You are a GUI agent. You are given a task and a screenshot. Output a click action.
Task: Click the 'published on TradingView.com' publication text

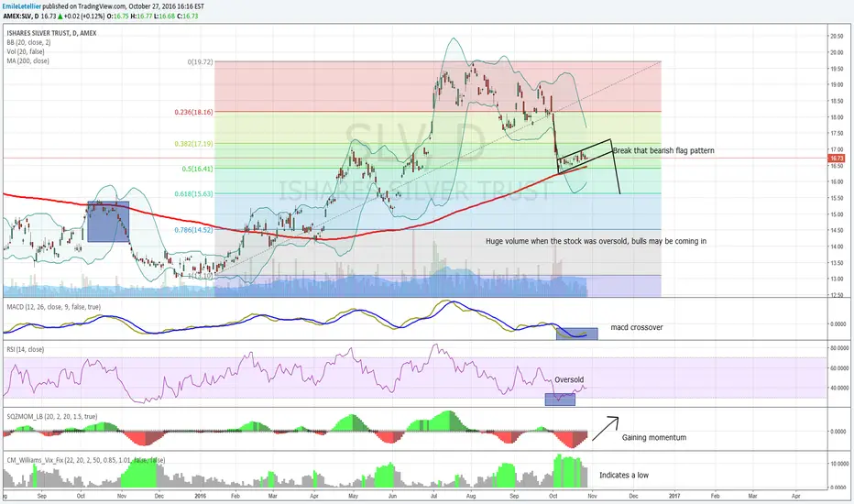(x=84, y=6)
